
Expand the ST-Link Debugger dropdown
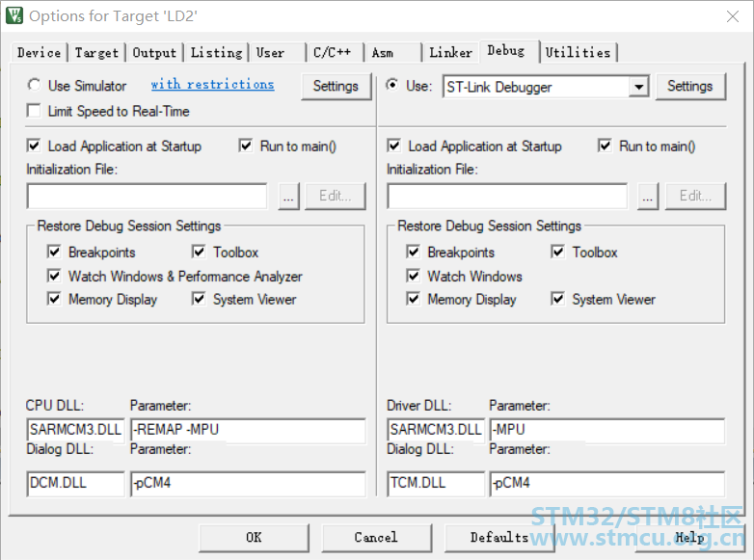click(x=638, y=87)
